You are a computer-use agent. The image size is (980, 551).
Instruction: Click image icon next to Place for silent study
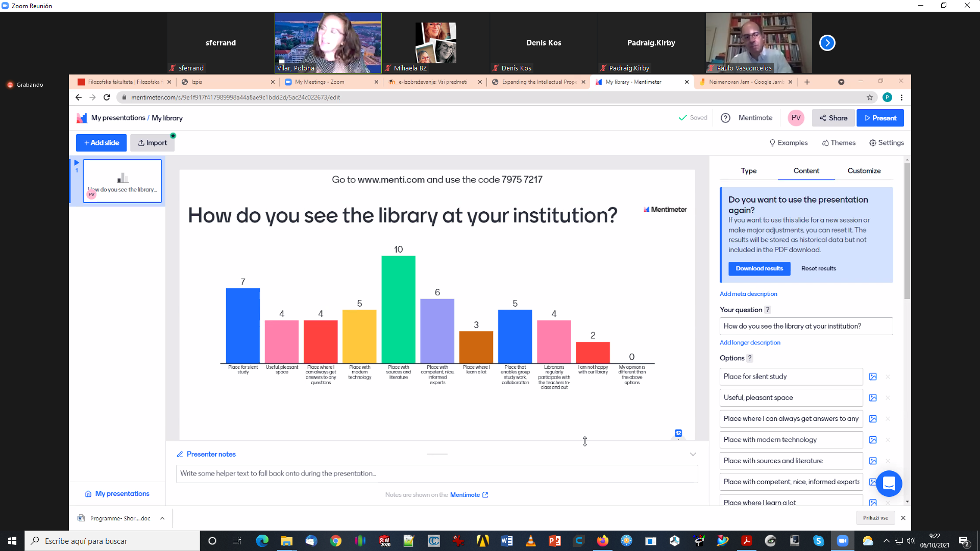pyautogui.click(x=873, y=377)
